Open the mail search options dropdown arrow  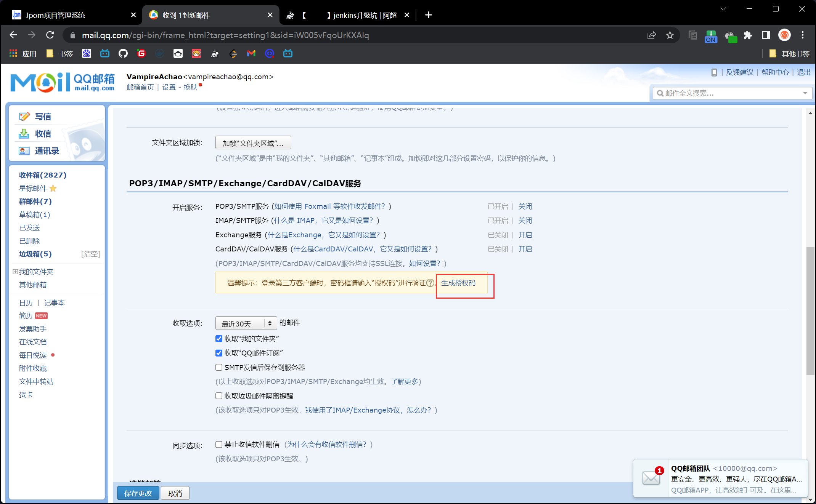pos(805,93)
